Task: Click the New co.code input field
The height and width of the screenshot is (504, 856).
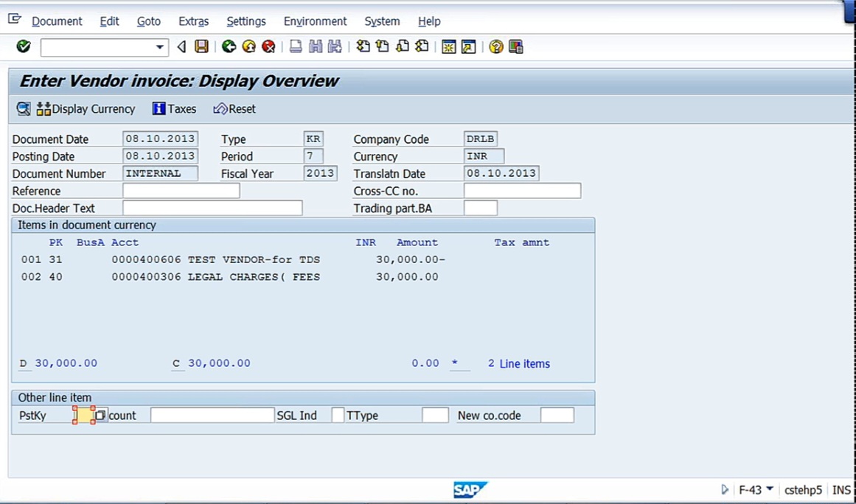Action: click(x=557, y=415)
